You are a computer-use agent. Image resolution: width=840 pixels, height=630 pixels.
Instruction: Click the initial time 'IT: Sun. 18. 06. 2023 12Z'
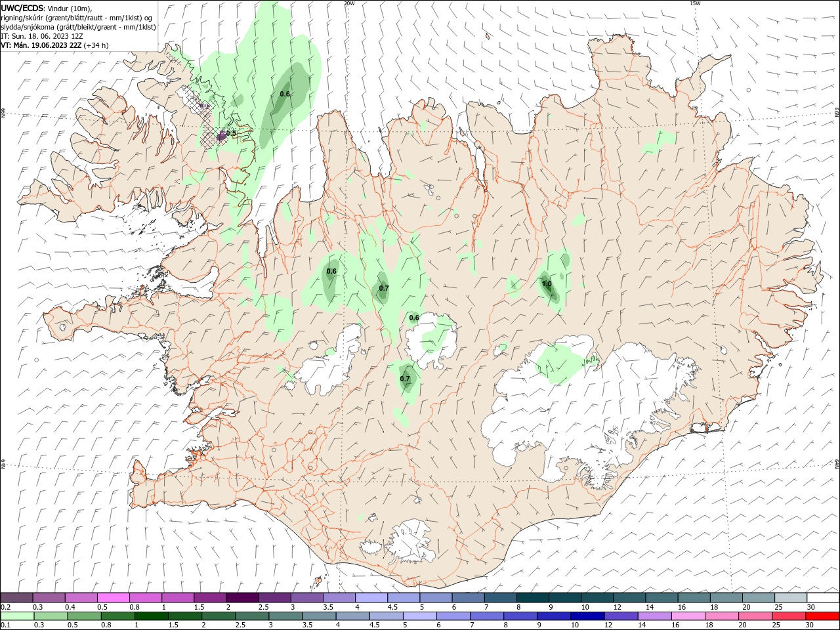click(x=42, y=36)
